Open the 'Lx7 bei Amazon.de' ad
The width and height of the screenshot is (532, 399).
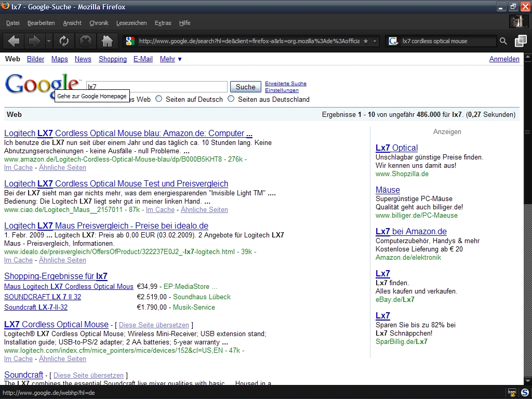[x=411, y=231]
